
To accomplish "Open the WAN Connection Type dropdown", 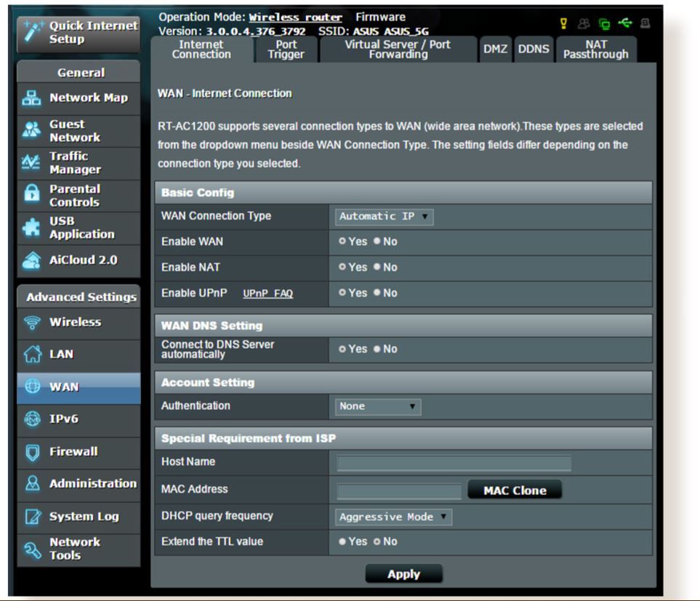I will [x=385, y=217].
